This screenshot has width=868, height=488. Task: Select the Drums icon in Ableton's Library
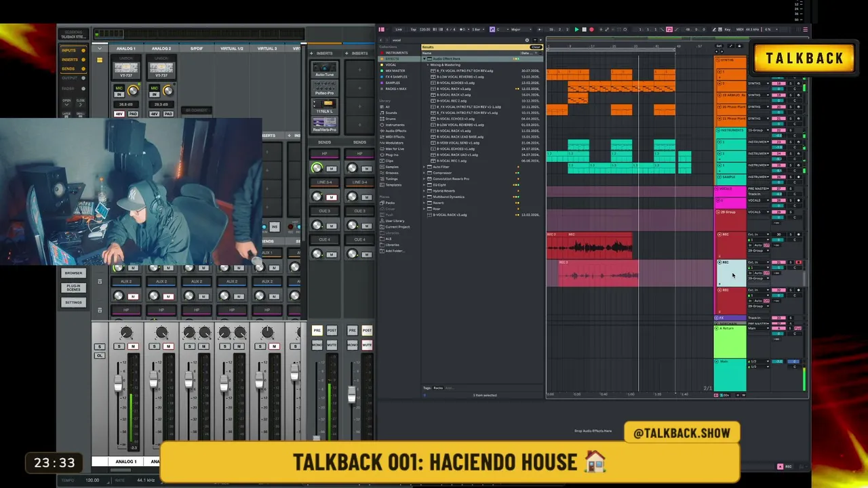pyautogui.click(x=382, y=119)
